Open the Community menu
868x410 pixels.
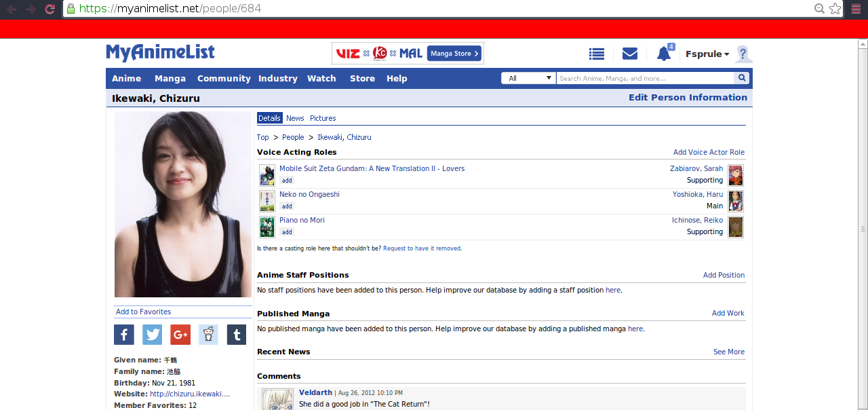pos(224,78)
